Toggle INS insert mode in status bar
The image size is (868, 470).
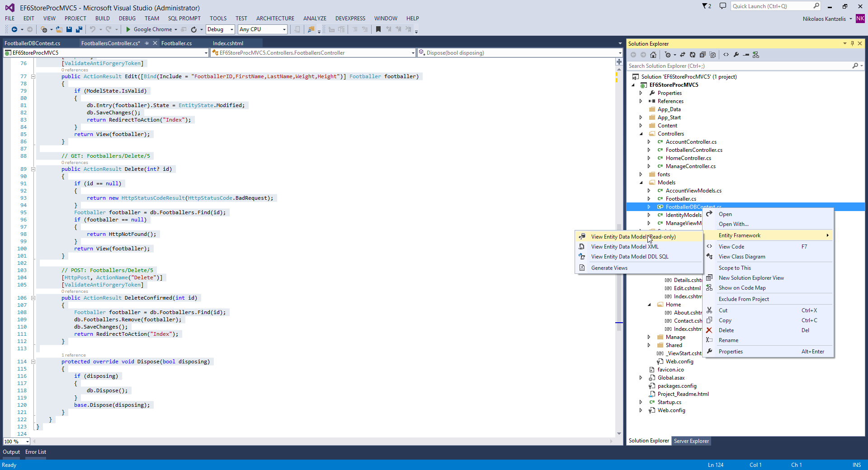point(856,465)
